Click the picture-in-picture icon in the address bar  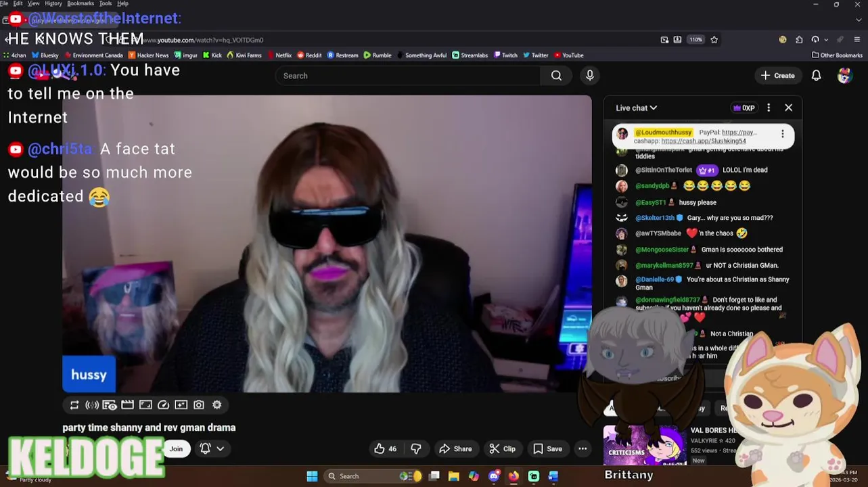pyautogui.click(x=664, y=40)
